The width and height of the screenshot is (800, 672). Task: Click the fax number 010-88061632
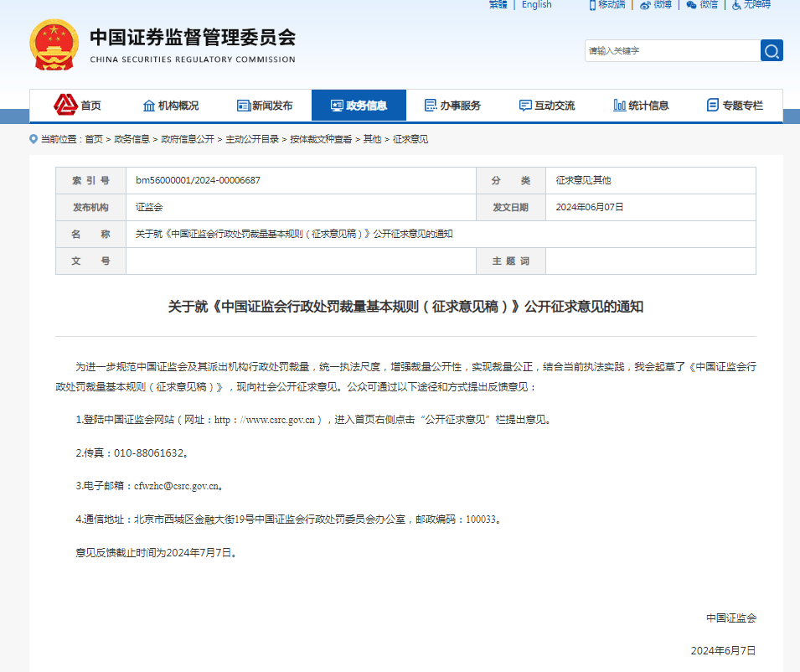click(148, 453)
